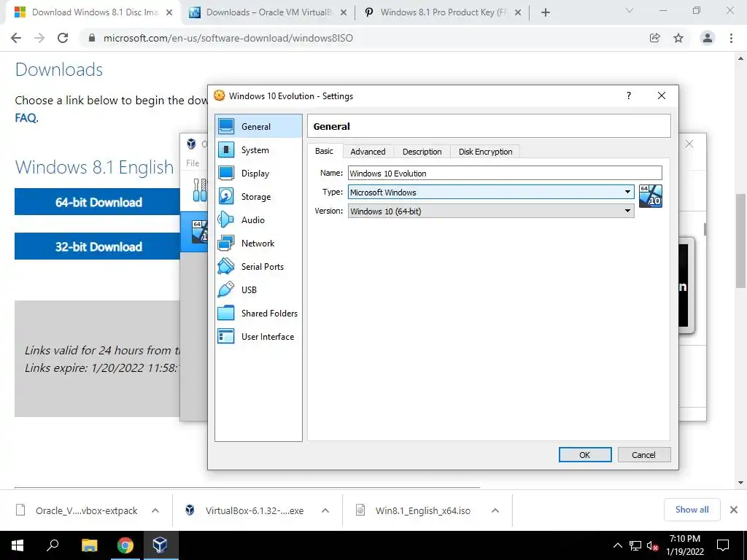This screenshot has width=747, height=560.
Task: Reload the Microsoft download page
Action: 63,38
